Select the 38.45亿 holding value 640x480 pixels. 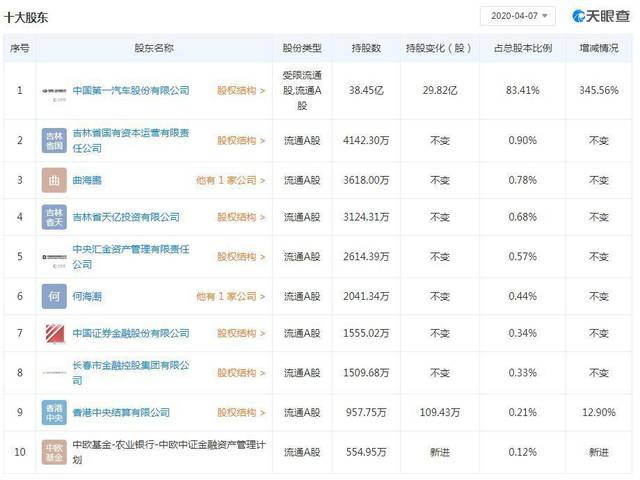point(366,91)
